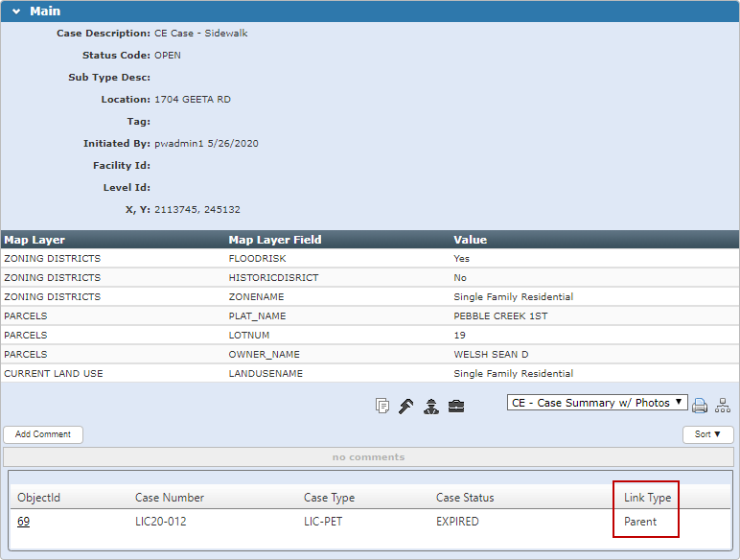Screen dimensions: 740x560
Task: Click the copy documents icon
Action: (382, 406)
